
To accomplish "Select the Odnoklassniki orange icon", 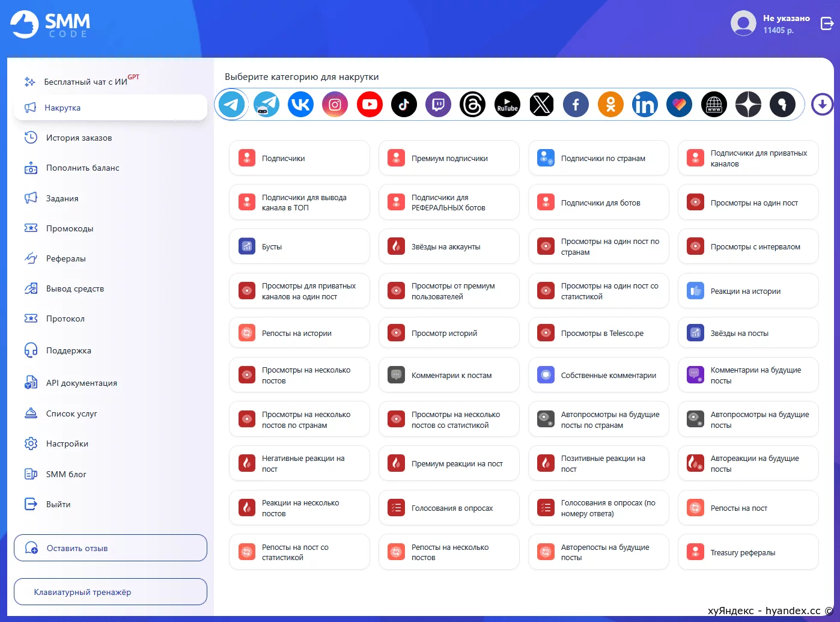I will pyautogui.click(x=610, y=105).
